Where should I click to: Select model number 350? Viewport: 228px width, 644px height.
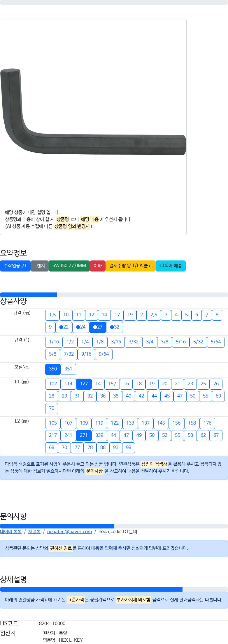click(x=53, y=369)
